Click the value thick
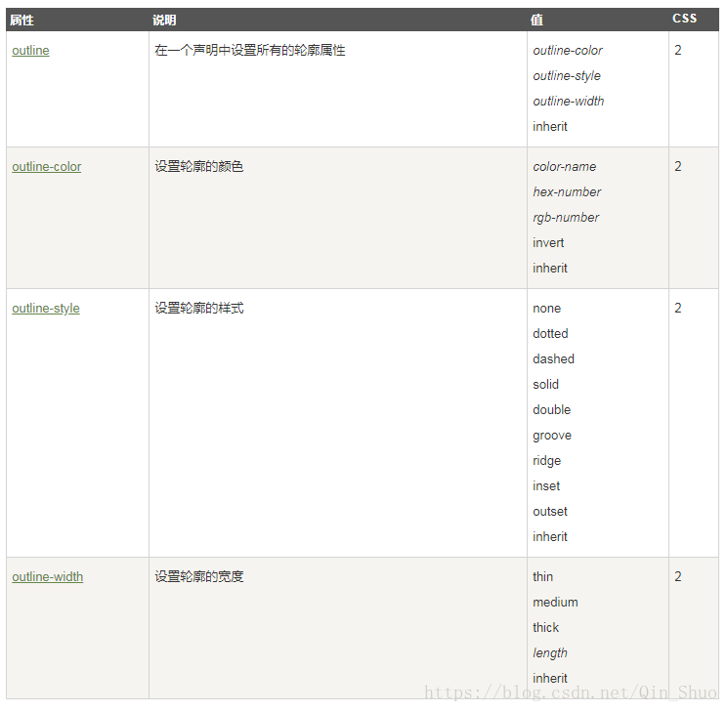 [545, 628]
